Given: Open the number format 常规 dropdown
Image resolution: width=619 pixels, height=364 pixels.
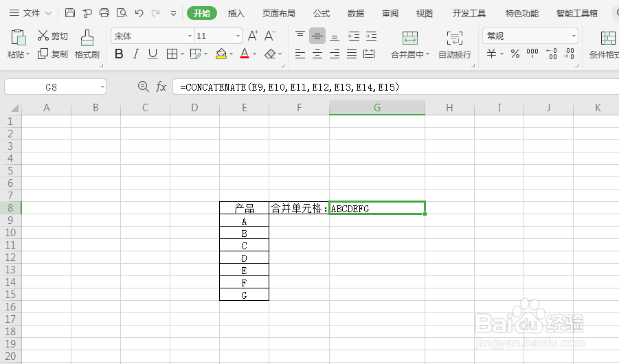Looking at the screenshot, I should [x=574, y=36].
